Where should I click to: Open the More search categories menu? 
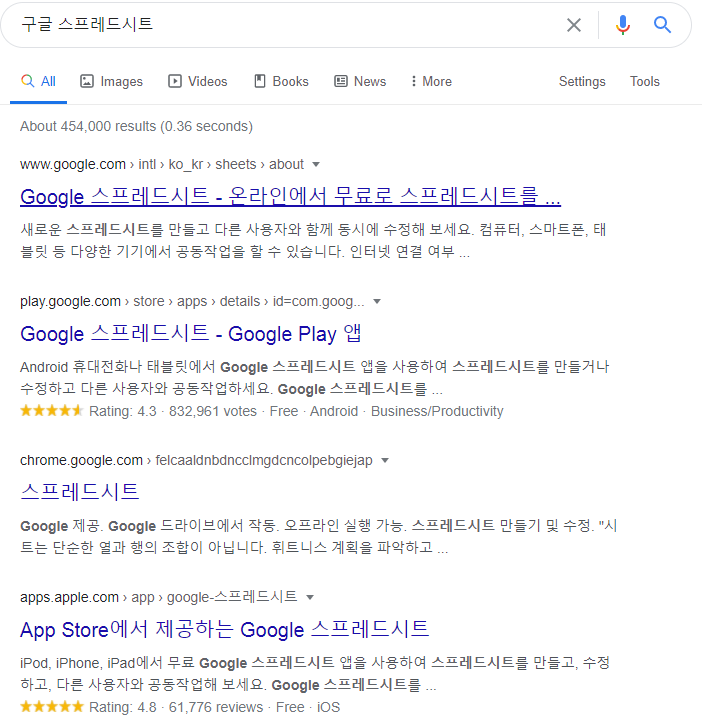(431, 82)
